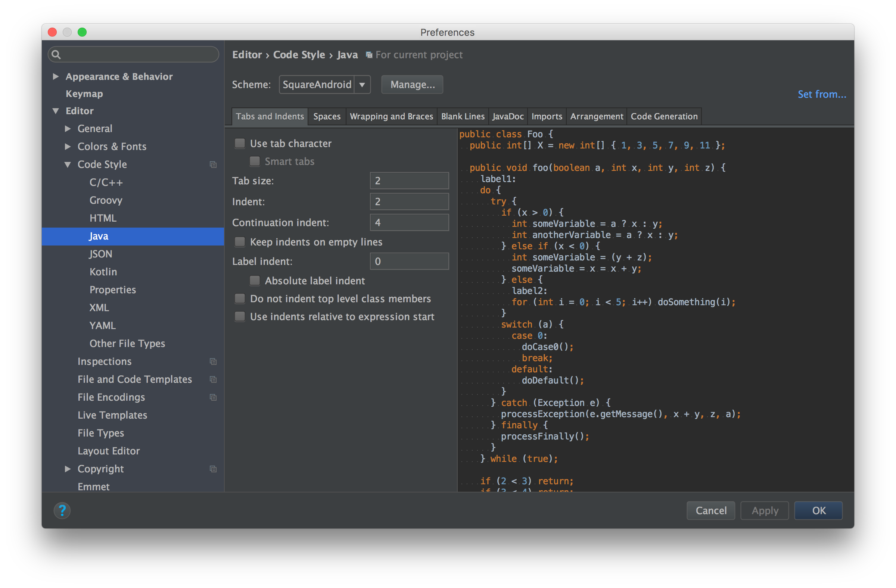Collapse the Code Style node
This screenshot has height=588, width=896.
(68, 165)
